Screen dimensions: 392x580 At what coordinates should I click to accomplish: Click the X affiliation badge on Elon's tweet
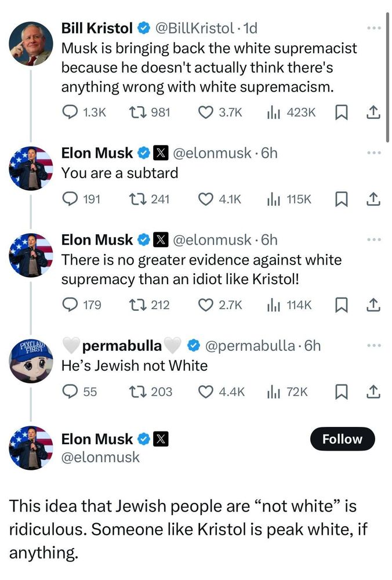coord(159,153)
